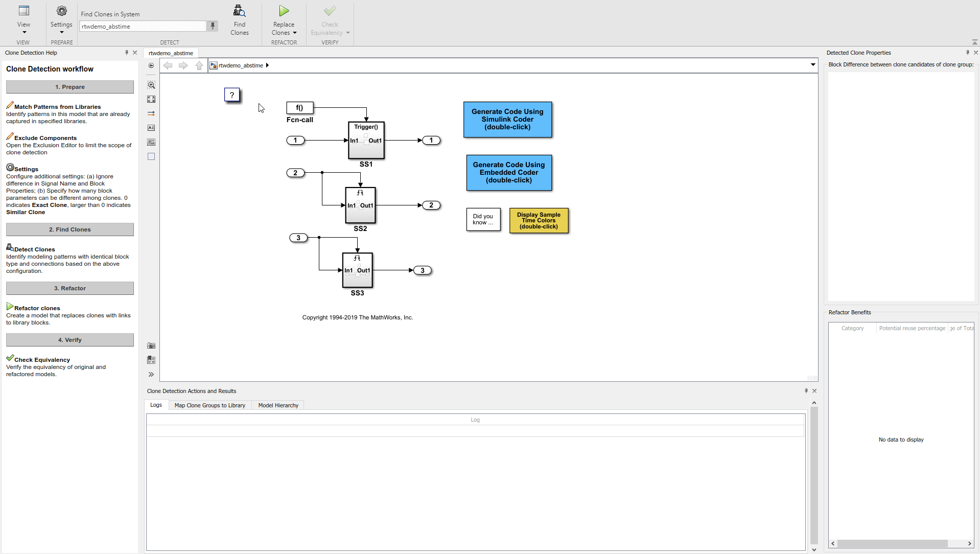Screen dimensions: 980x554
Task: Hide the model browser with the circled arrow
Action: point(151,65)
